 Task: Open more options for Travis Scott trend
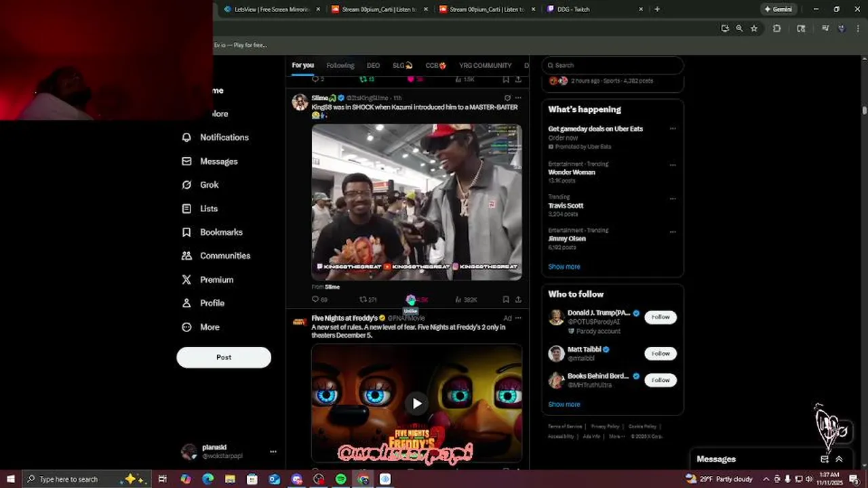673,199
